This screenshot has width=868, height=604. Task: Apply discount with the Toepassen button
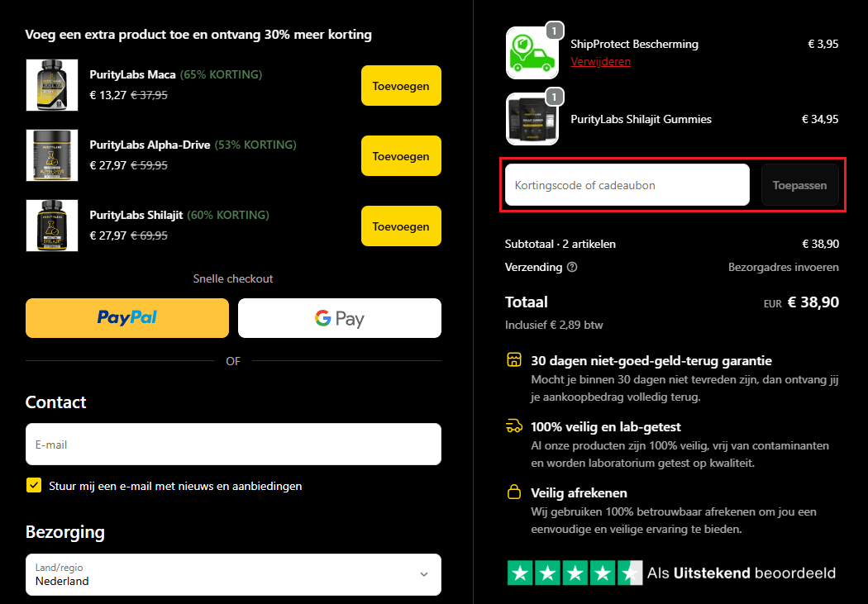[799, 185]
